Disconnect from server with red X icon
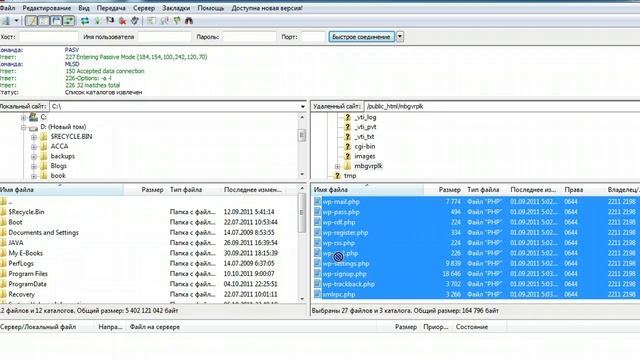Viewport: 640px width, 360px height. (122, 21)
